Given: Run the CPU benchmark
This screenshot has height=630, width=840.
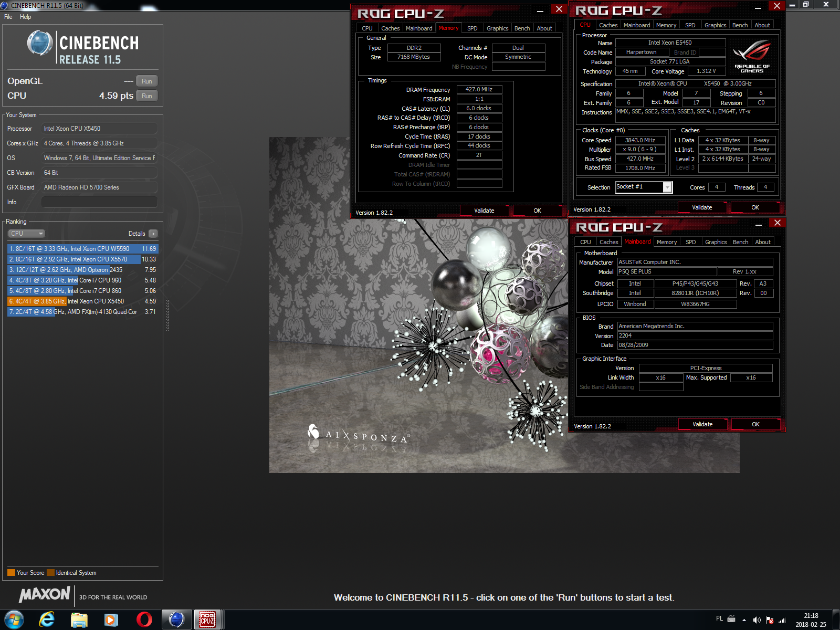Looking at the screenshot, I should tap(147, 96).
